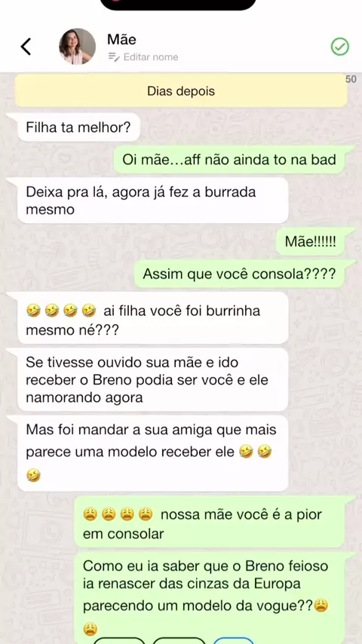362x644 pixels.
Task: Tap the green checkmark circle icon
Action: (x=340, y=47)
